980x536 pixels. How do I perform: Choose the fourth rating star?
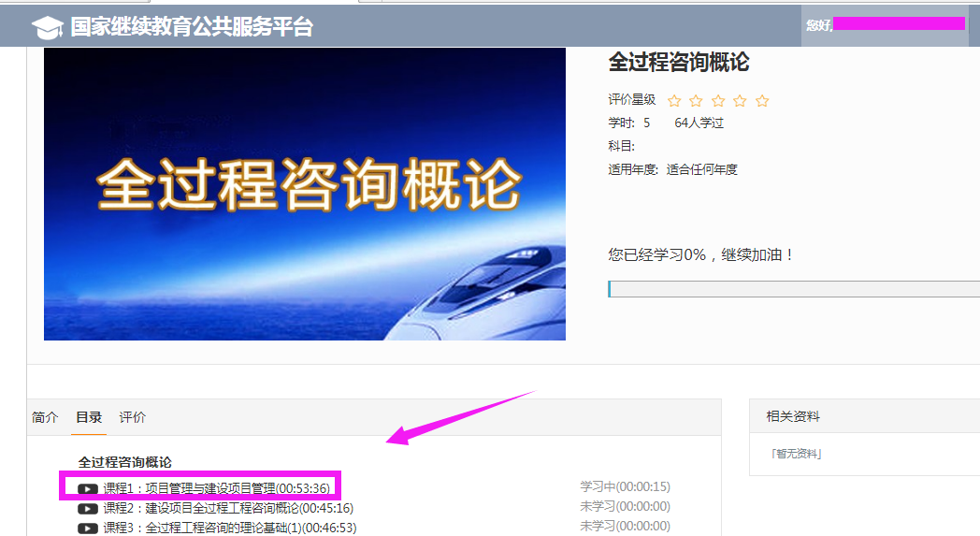coord(740,101)
